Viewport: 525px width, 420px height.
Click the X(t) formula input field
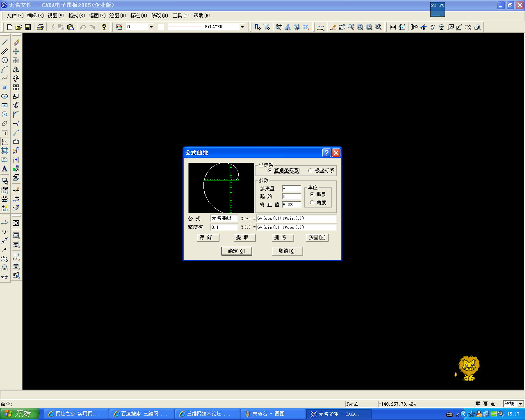pyautogui.click(x=297, y=219)
